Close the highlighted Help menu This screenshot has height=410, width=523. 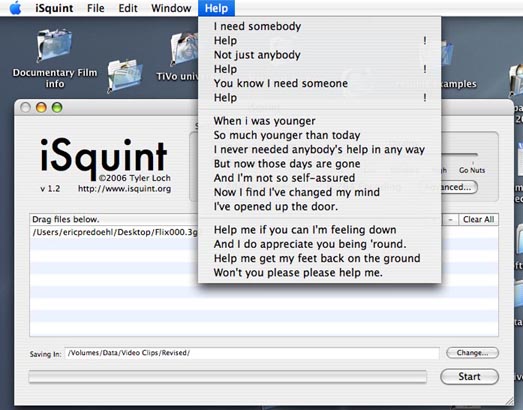tap(216, 8)
